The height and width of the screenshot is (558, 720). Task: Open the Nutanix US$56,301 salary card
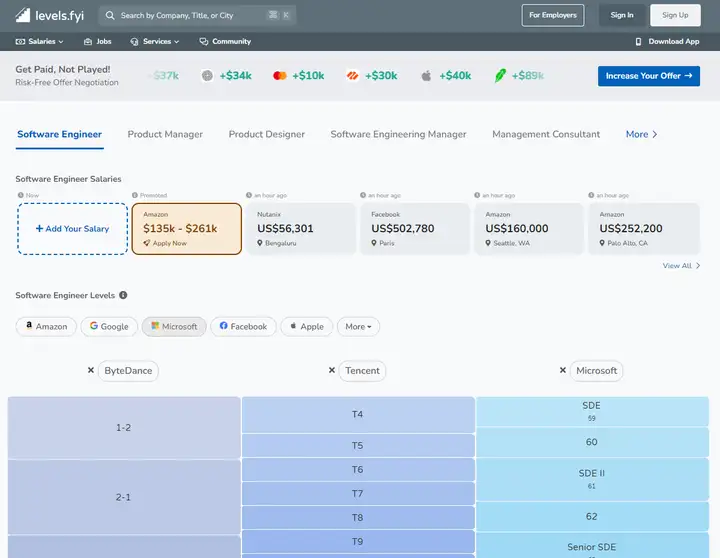coord(301,229)
